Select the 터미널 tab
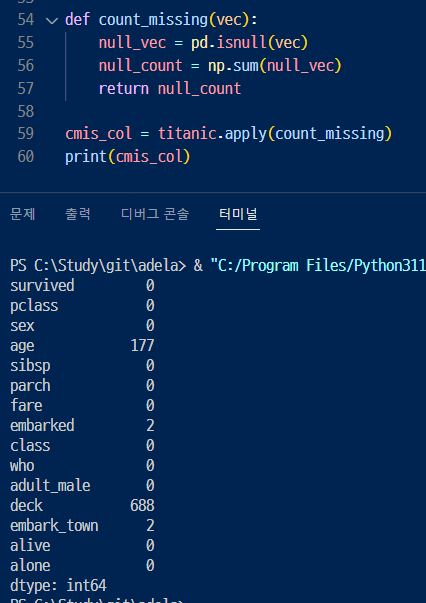Image resolution: width=426 pixels, height=603 pixels. click(x=238, y=214)
